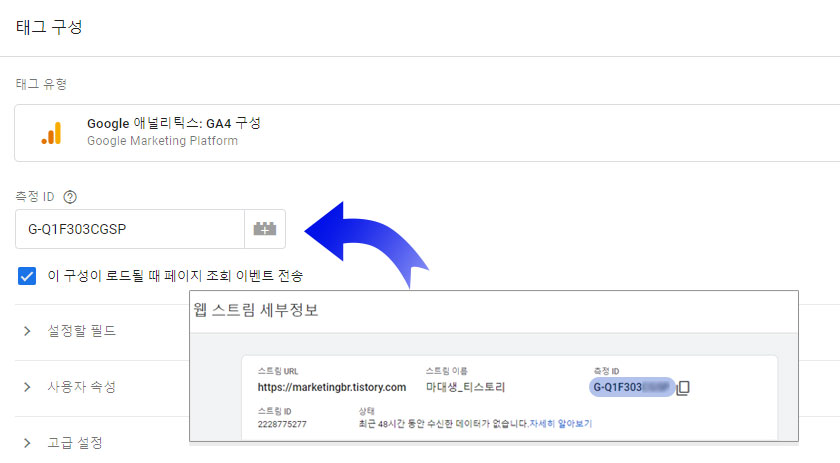Screen dimensions: 840x463
Task: Click the 최근 48시간 동안 수신한 데이터가 없습니다 status text
Action: point(444,424)
